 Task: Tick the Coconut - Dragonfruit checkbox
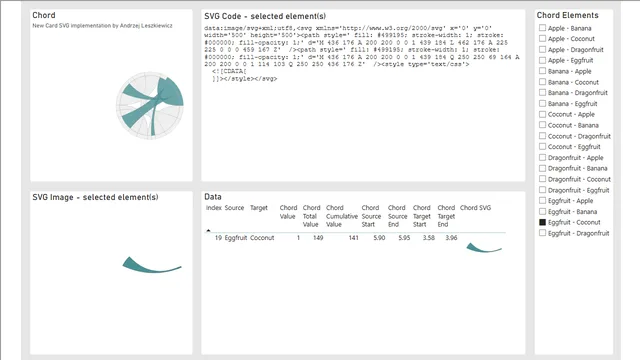(x=542, y=136)
